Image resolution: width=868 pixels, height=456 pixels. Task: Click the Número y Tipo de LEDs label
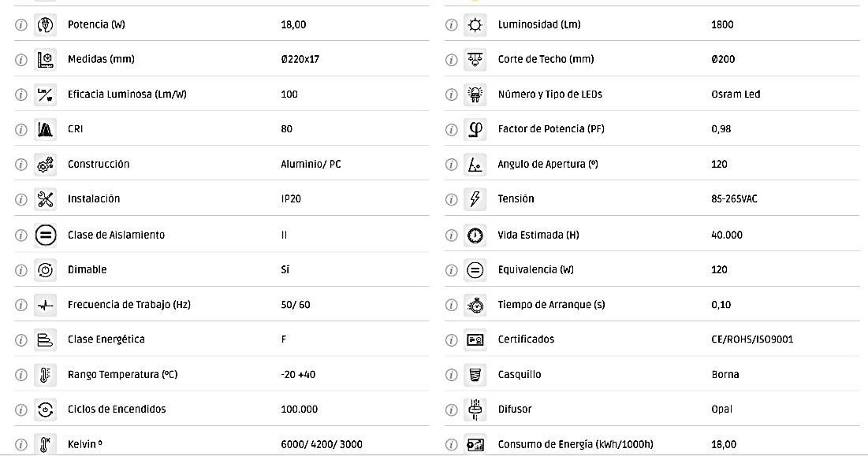tap(549, 95)
